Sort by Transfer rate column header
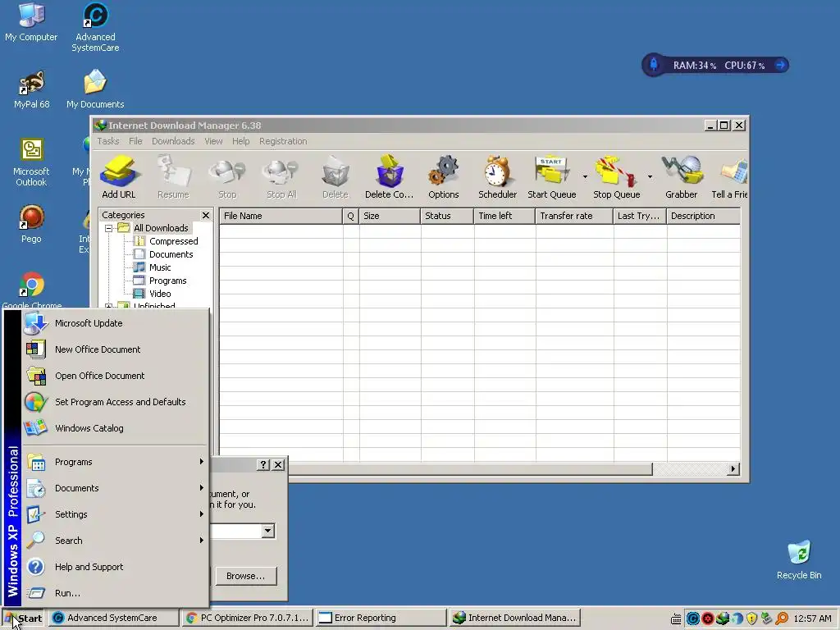840x630 pixels. 574,216
